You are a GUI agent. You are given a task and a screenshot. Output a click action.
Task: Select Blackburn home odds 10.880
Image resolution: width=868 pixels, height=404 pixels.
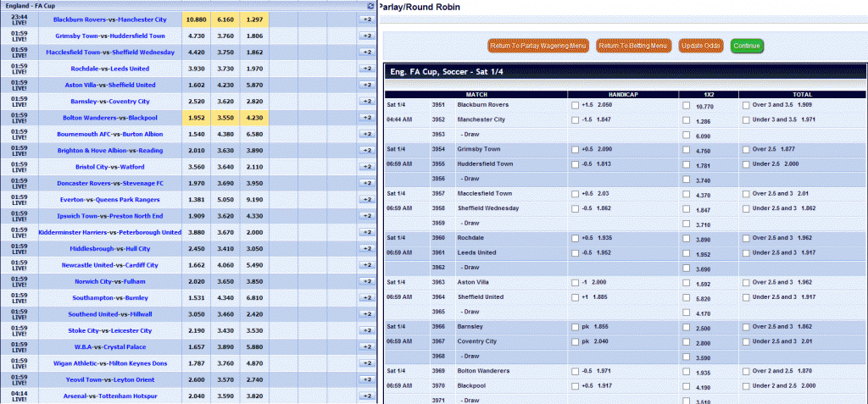pyautogui.click(x=197, y=19)
